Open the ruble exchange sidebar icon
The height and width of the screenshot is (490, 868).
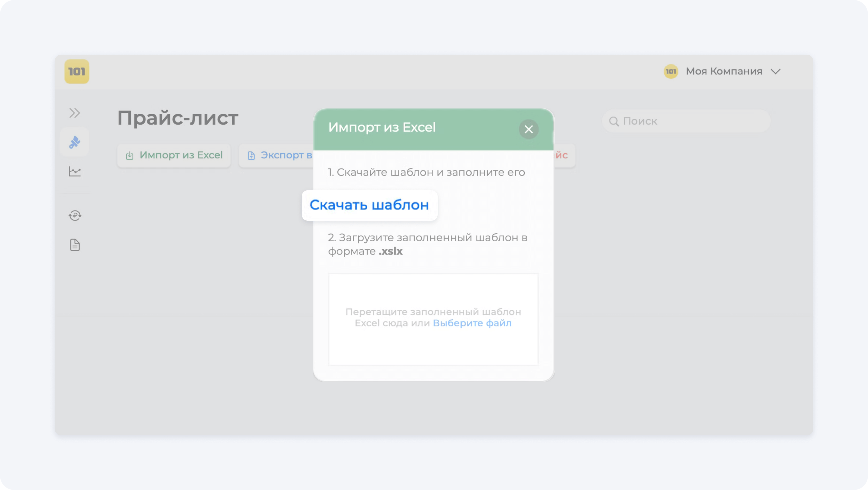coord(75,215)
